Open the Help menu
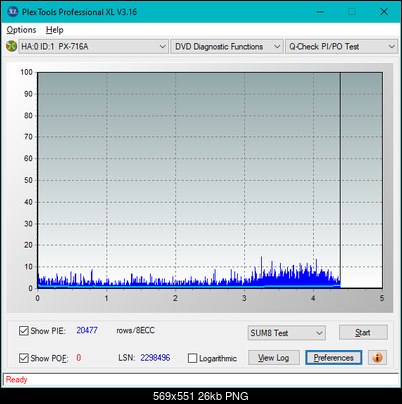The image size is (402, 404). (55, 30)
